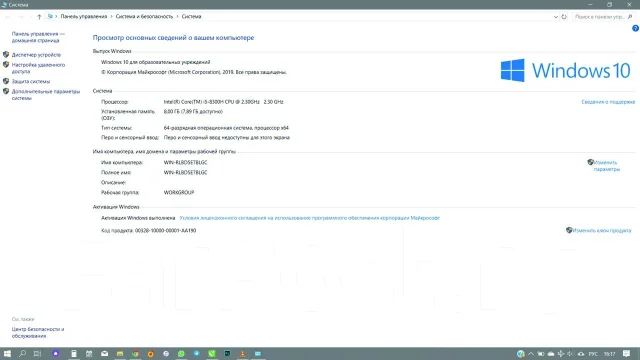Switch input language РУС indicator

point(593,354)
